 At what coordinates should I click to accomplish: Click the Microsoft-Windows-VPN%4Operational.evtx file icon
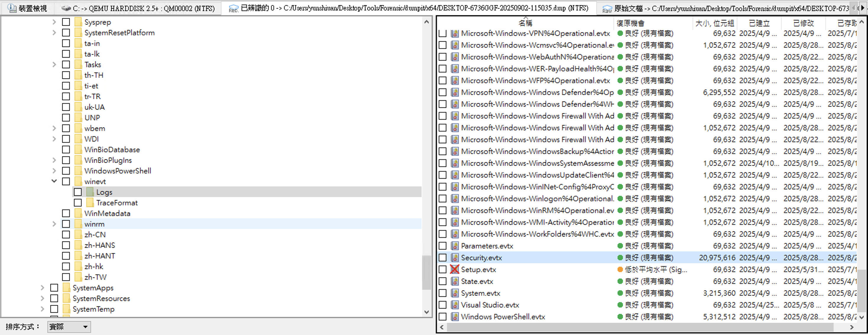click(x=455, y=33)
